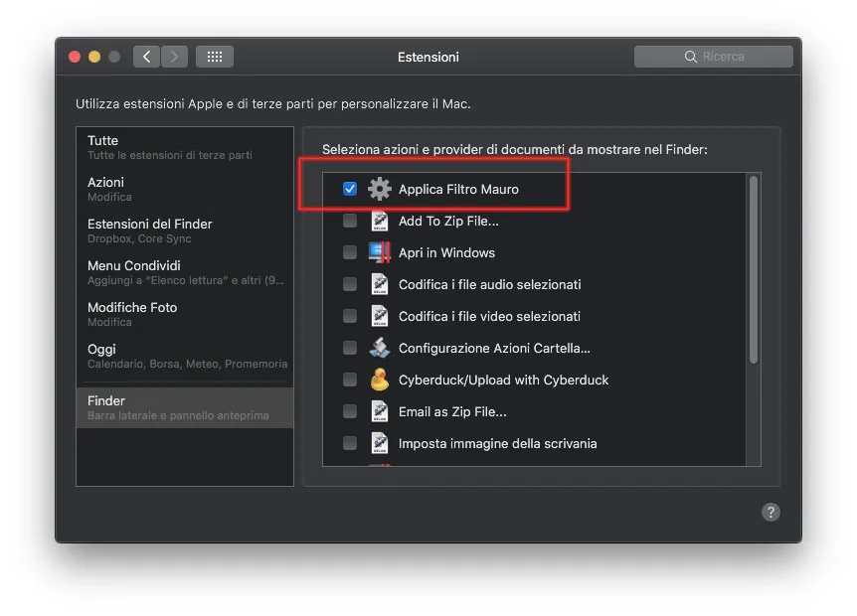Screen dimensions: 857x616
Task: Click in the Ricerca search field
Action: (x=713, y=57)
